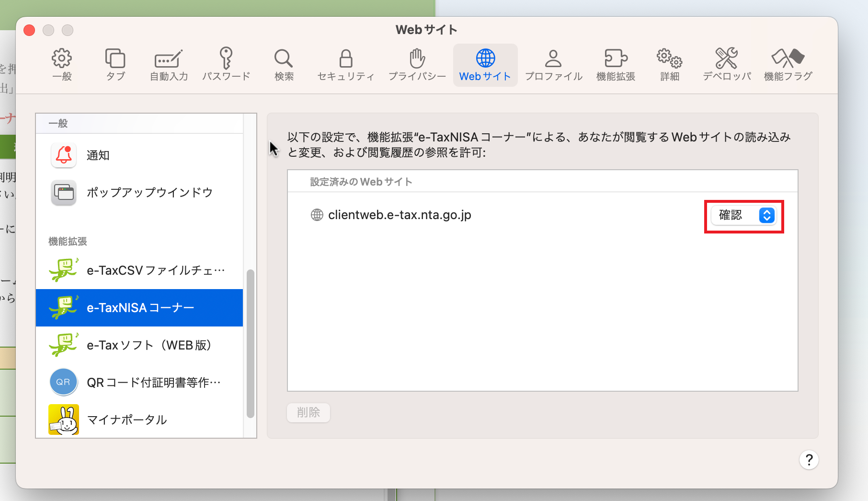Open the 自動入力 (AutoFill) preferences icon

[x=169, y=58]
